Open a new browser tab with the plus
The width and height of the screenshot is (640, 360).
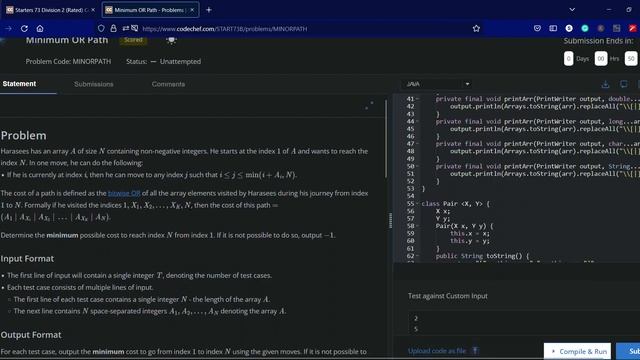click(209, 10)
